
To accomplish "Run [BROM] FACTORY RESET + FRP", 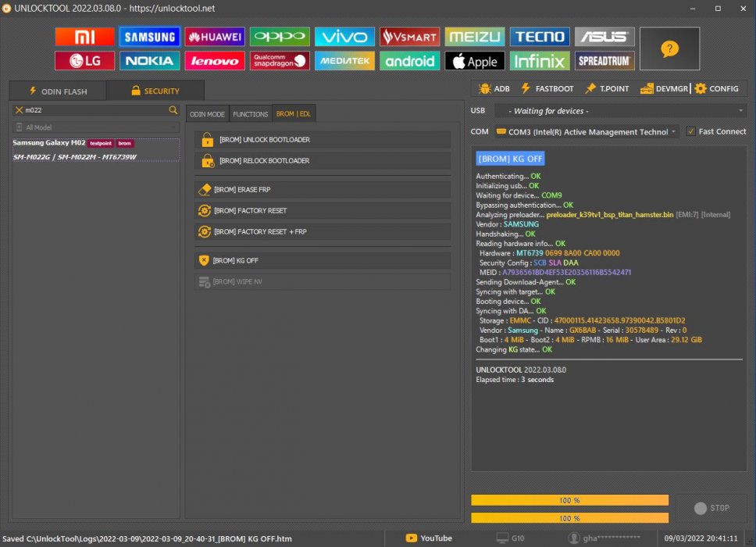I will 323,231.
